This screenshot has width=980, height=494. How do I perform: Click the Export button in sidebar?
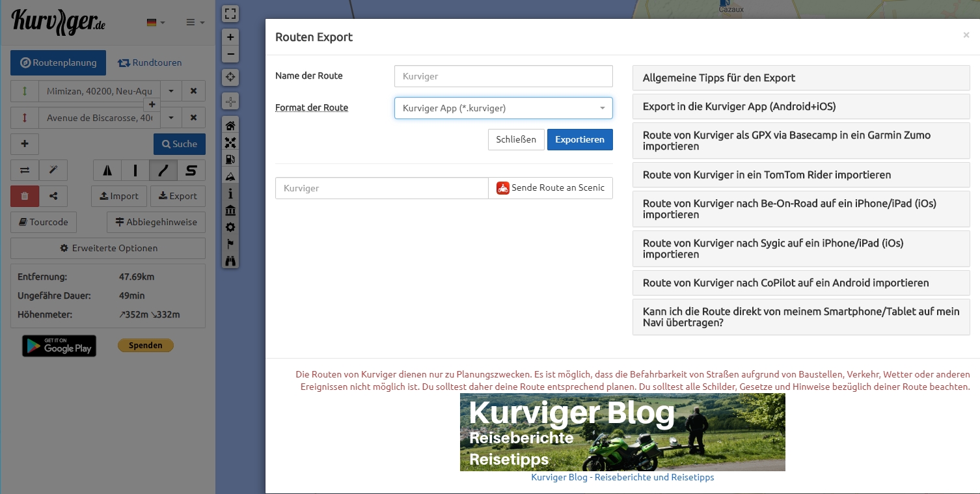178,196
